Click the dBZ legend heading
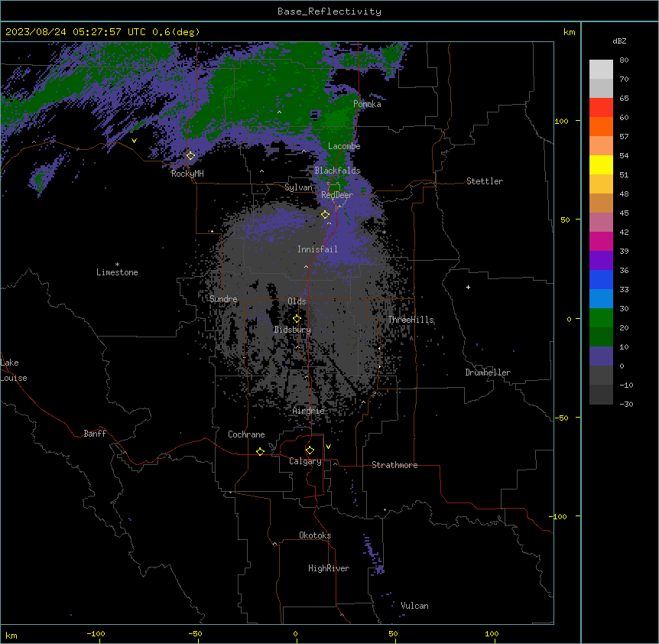Screen dimensions: 659x644 pyautogui.click(x=619, y=41)
